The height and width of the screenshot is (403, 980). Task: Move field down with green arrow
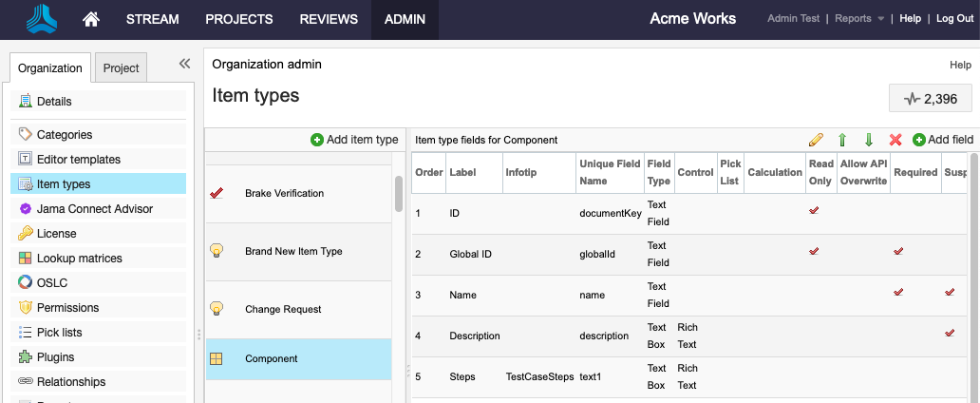point(868,140)
